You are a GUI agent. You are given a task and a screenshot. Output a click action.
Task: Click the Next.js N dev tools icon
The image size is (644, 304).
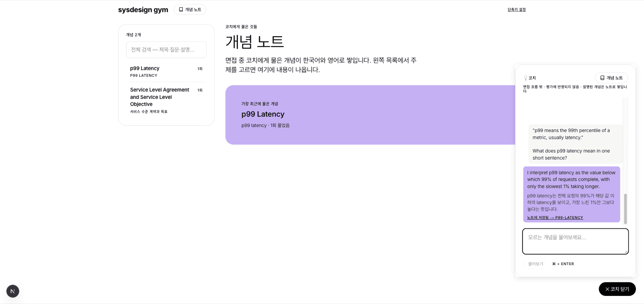point(13,291)
